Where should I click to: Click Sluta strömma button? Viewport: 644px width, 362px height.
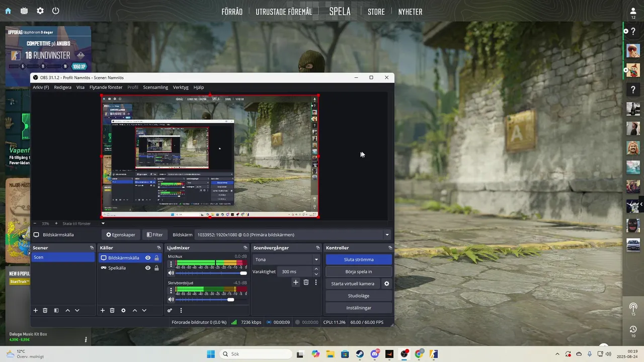coord(359,259)
